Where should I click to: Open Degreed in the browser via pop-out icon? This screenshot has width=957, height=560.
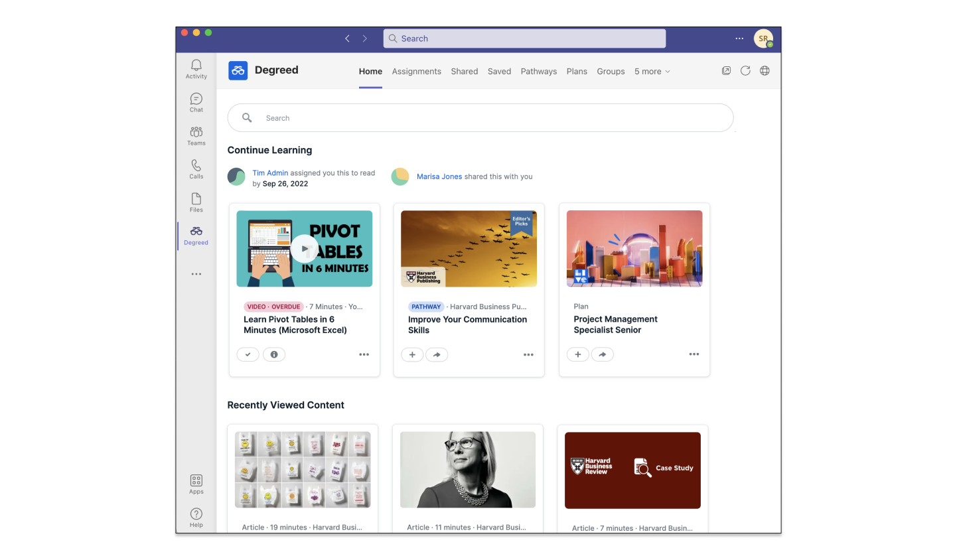tap(726, 70)
